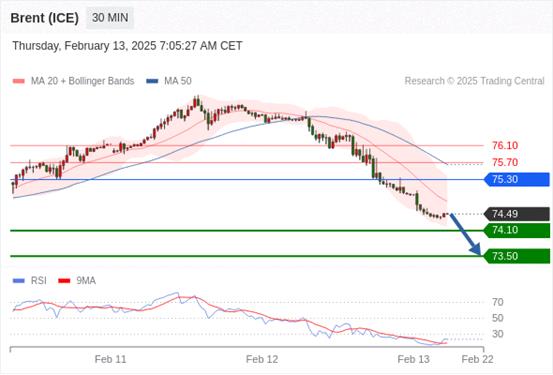Click the Brent (ICE) chart title
553x375 pixels.
44,18
